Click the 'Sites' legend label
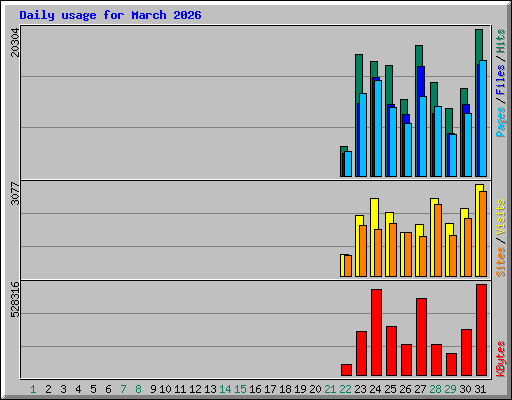The image size is (512, 400). tap(500, 262)
